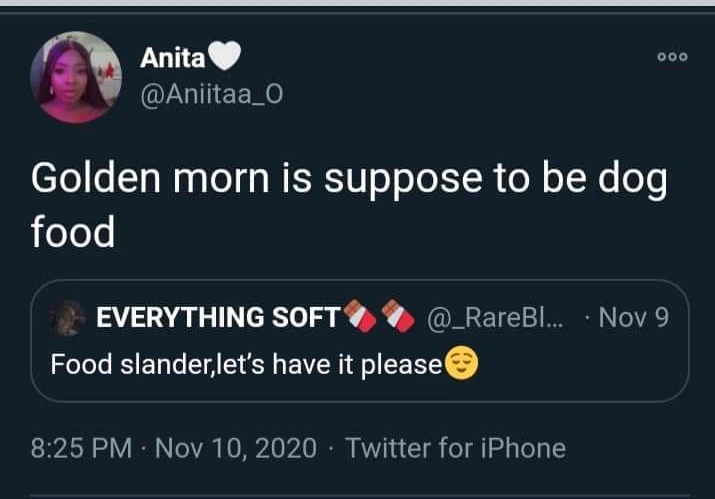715x499 pixels.
Task: Open Anita's profile picture
Action: tap(76, 77)
